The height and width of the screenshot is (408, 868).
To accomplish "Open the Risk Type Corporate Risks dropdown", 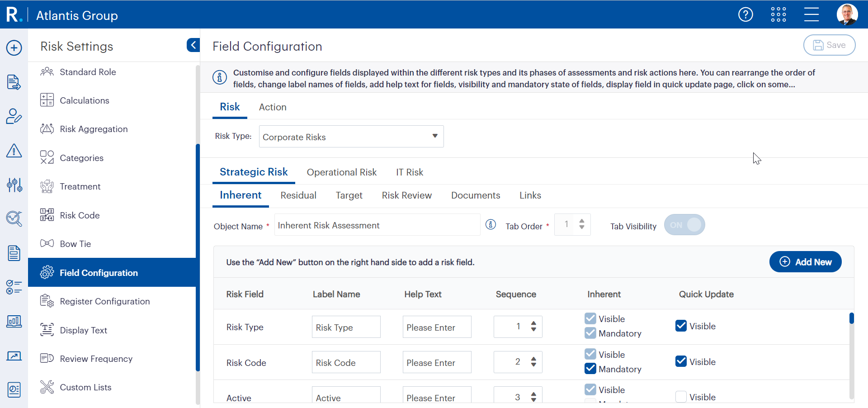I will [351, 137].
